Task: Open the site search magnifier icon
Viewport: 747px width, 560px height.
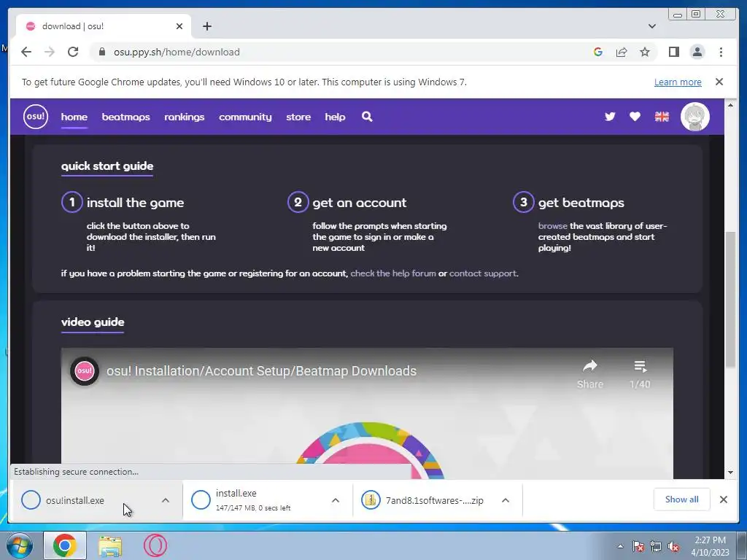Action: coord(367,117)
